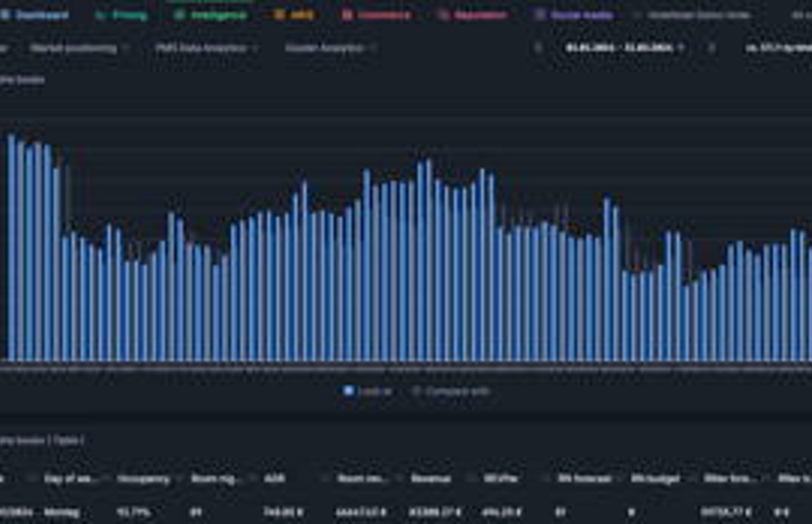Image resolution: width=812 pixels, height=524 pixels.
Task: Expand the PMS Data Analytics dropdown
Action: 207,48
